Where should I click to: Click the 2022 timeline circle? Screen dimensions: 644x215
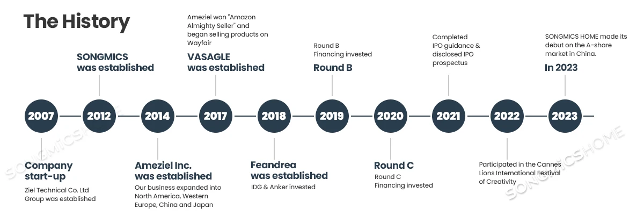tap(507, 116)
